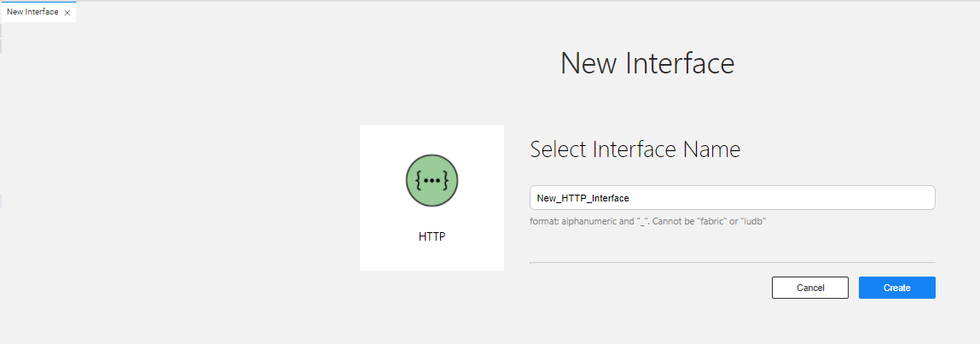Click the three dots inside the HTTP icon
The width and height of the screenshot is (980, 344).
(432, 181)
